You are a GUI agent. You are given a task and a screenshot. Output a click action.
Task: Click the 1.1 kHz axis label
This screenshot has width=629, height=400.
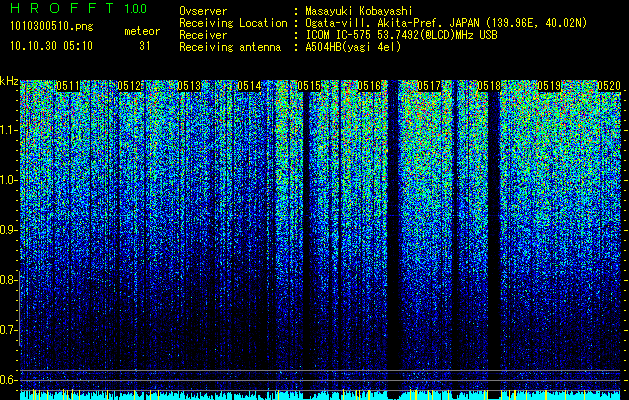point(9,130)
